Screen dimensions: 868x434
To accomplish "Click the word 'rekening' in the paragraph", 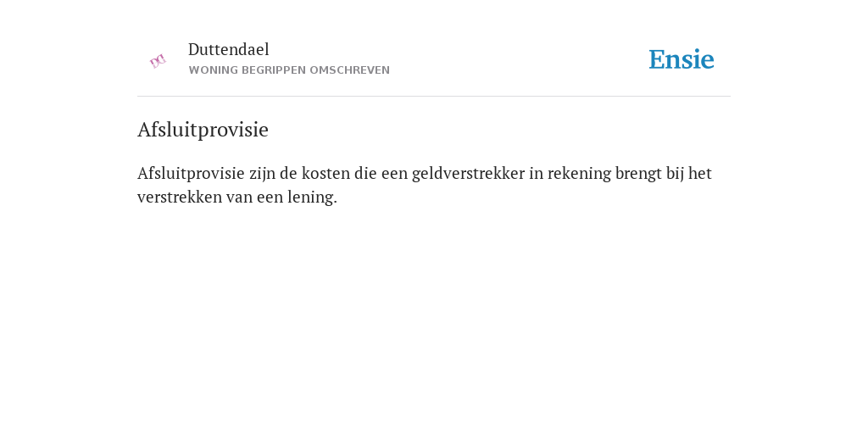I will pyautogui.click(x=579, y=173).
